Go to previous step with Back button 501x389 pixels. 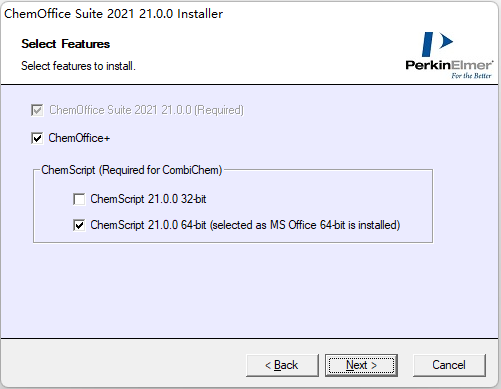282,365
